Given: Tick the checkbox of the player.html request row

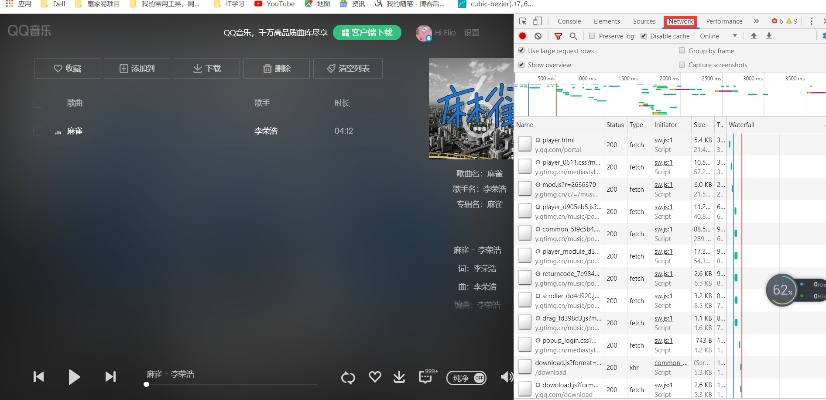Looking at the screenshot, I should (525, 144).
